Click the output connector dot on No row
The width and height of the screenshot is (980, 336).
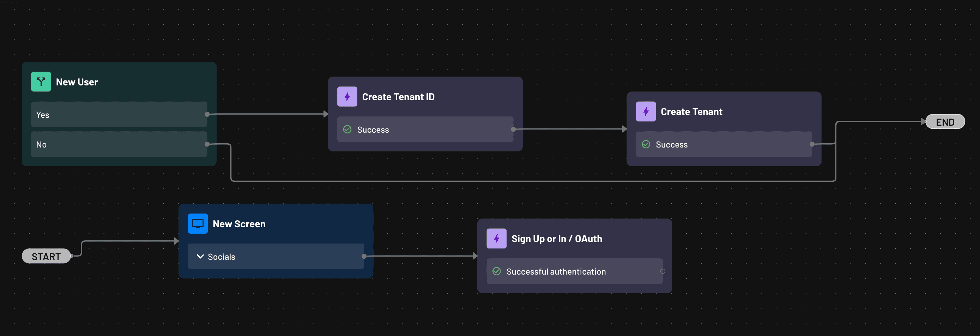pyautogui.click(x=207, y=144)
